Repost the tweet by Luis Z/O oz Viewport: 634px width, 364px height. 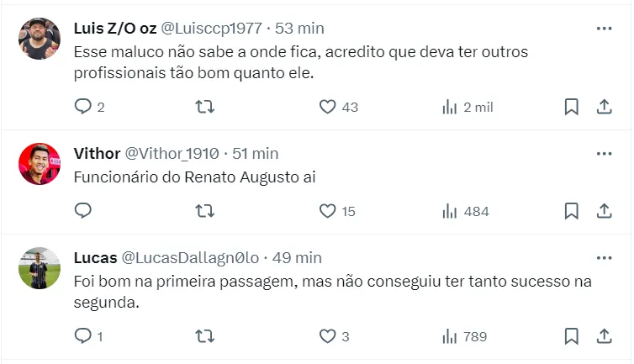pos(204,107)
